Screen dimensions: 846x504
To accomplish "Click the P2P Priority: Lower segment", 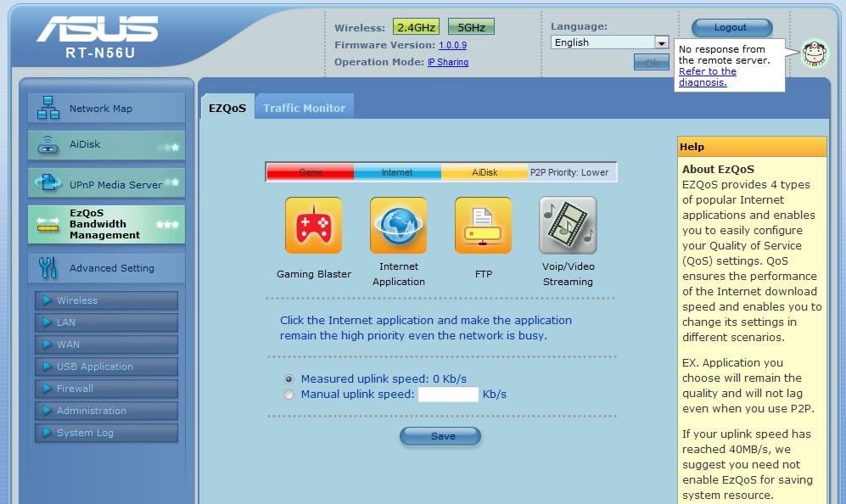I will click(571, 172).
